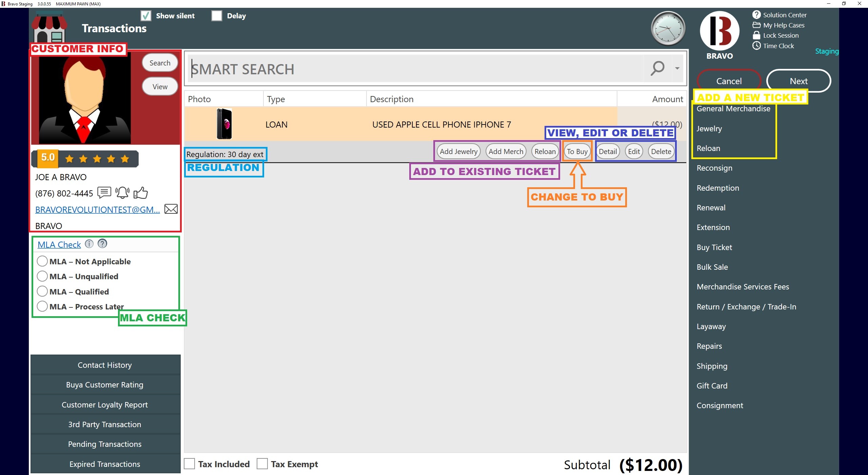
Task: Click the Reloan button on loan row
Action: pos(545,151)
